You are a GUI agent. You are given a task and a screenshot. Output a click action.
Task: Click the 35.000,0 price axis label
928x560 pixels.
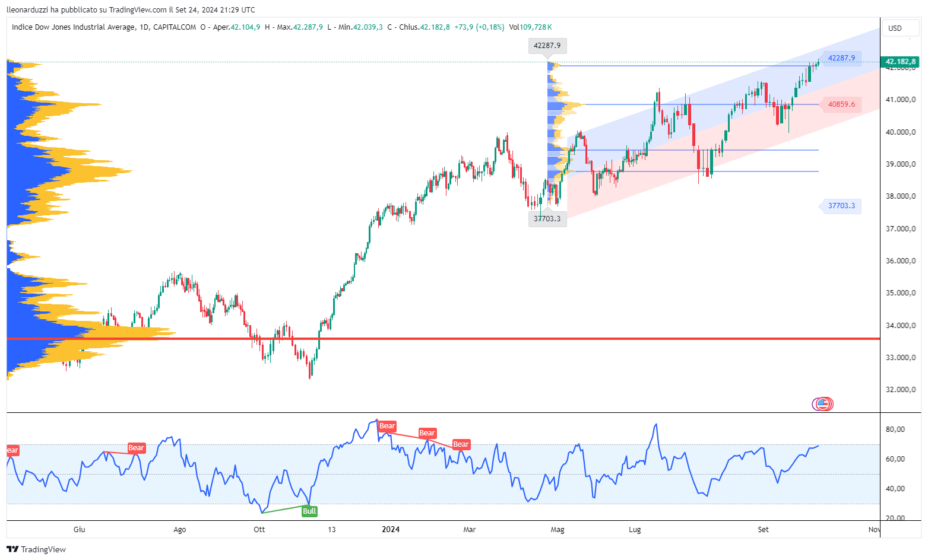click(901, 293)
